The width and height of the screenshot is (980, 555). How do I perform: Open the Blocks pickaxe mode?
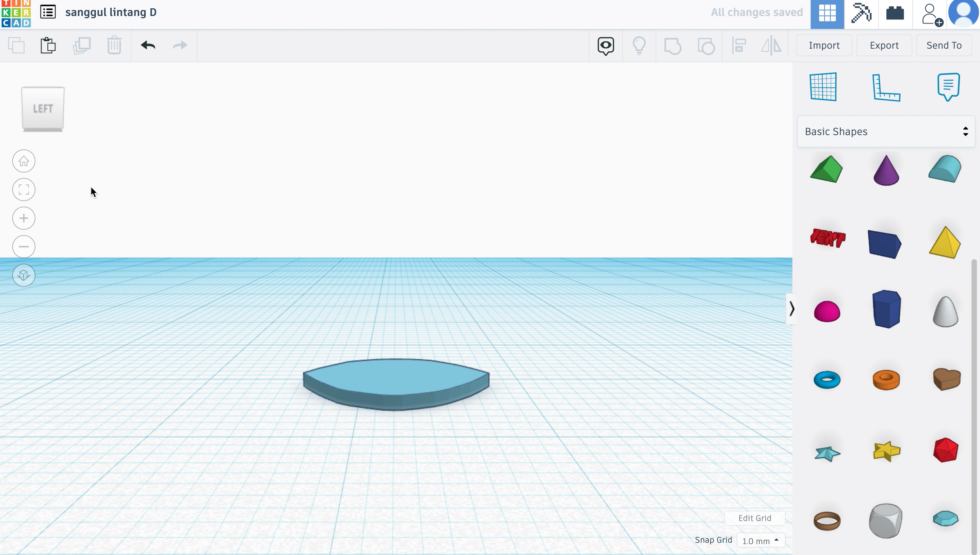tap(861, 14)
